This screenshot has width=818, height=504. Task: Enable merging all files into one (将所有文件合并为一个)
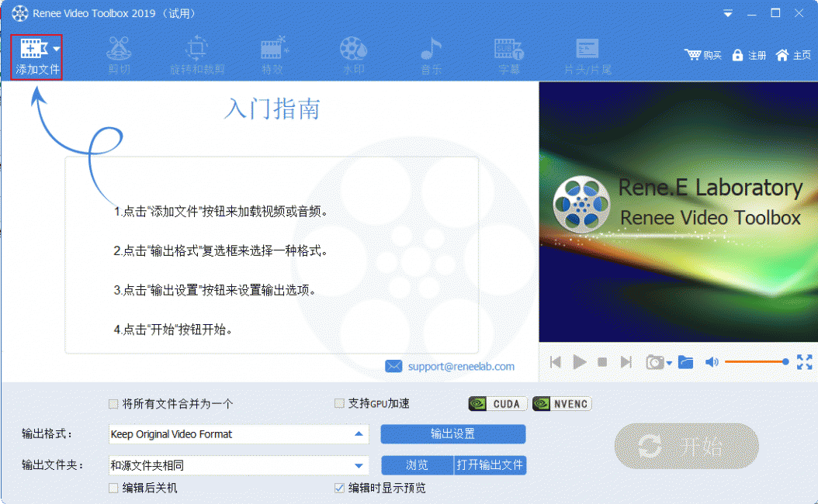pyautogui.click(x=114, y=404)
